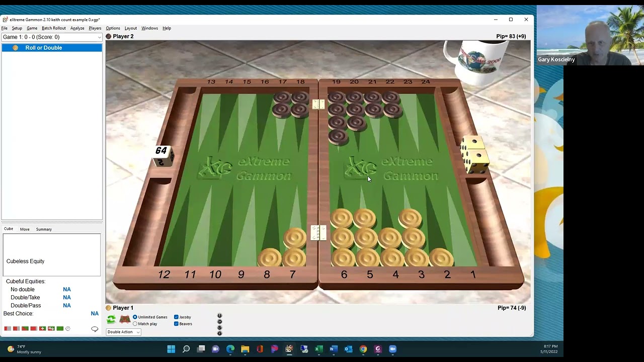
Task: Click the Player 2 checker color icon
Action: click(x=108, y=36)
